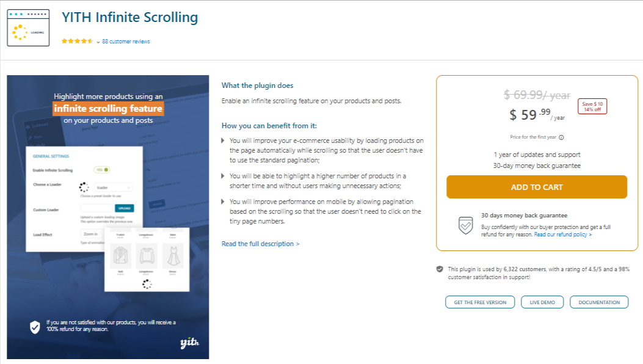The width and height of the screenshot is (643, 364).
Task: Click the UPLOAD button for Custom Loader
Action: 124,208
